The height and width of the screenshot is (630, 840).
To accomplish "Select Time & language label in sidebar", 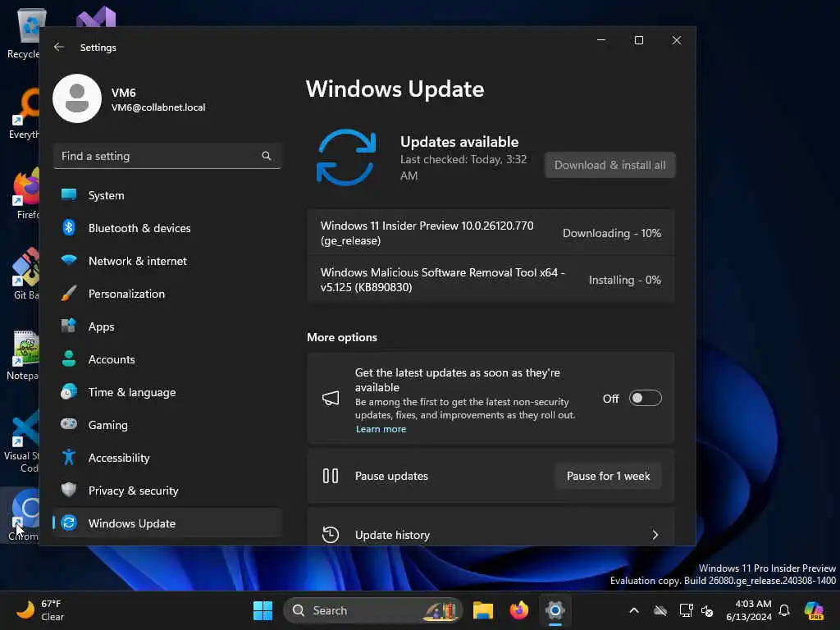I will pyautogui.click(x=132, y=392).
